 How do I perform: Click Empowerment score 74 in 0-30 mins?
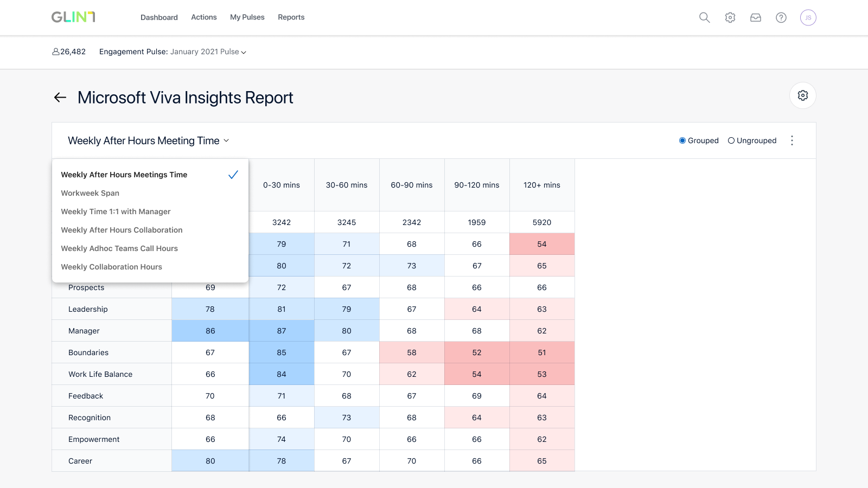coord(282,439)
